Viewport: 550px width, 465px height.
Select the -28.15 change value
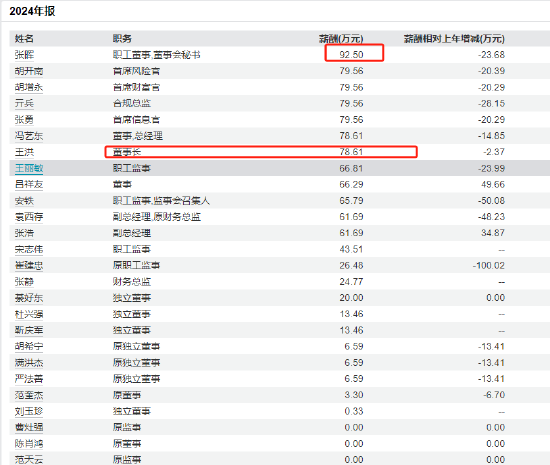pos(491,103)
